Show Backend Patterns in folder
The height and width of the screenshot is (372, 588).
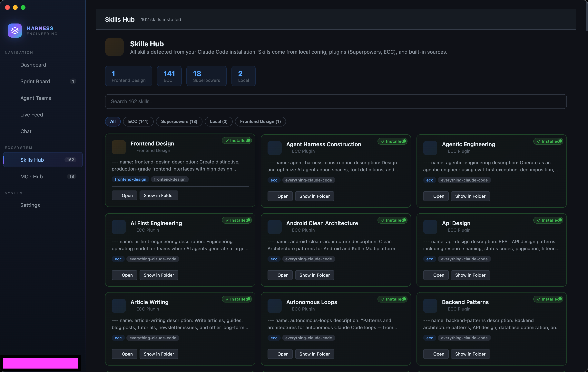point(470,354)
